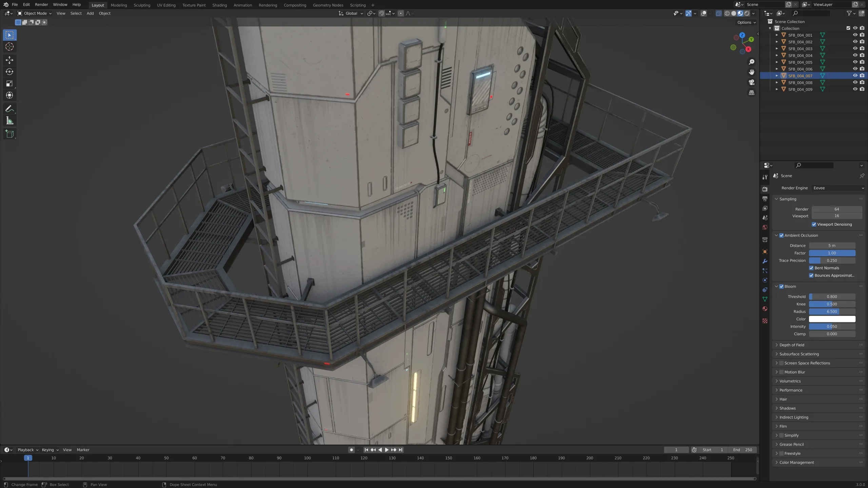Viewport: 868px width, 488px height.
Task: Open the Bloom Color swatch
Action: coord(832,319)
